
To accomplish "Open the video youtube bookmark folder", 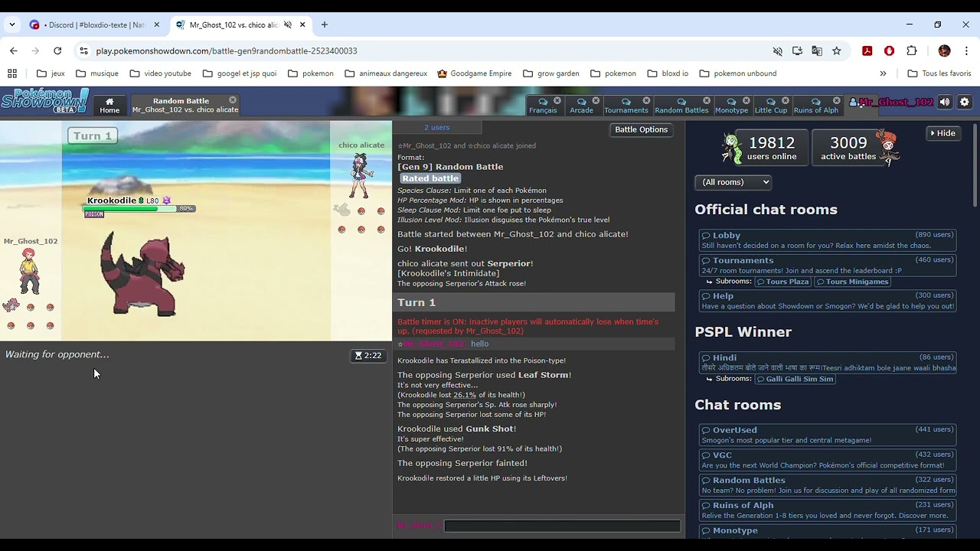I will coord(161,73).
